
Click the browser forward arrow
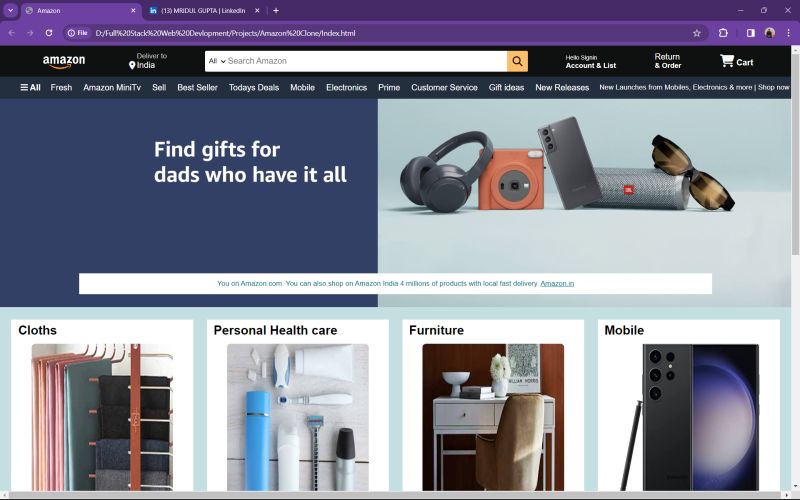30,33
